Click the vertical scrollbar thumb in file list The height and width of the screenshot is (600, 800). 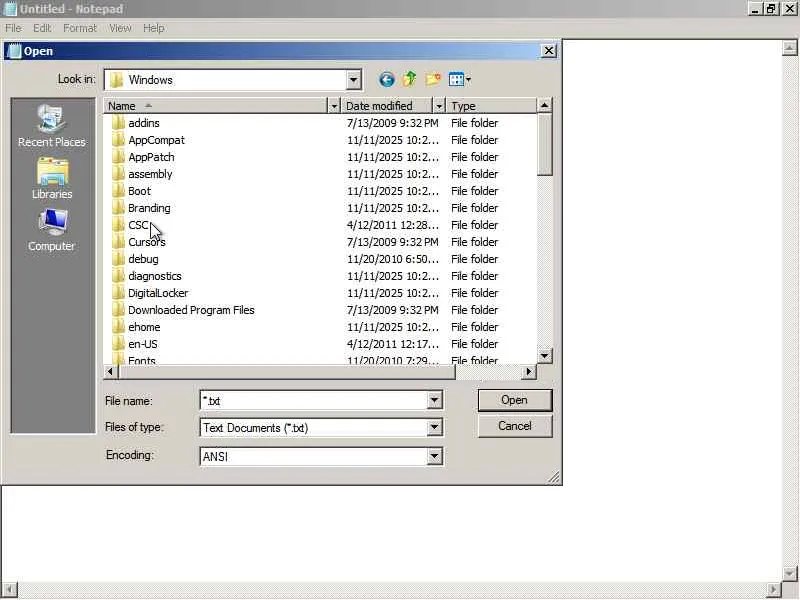[x=545, y=144]
